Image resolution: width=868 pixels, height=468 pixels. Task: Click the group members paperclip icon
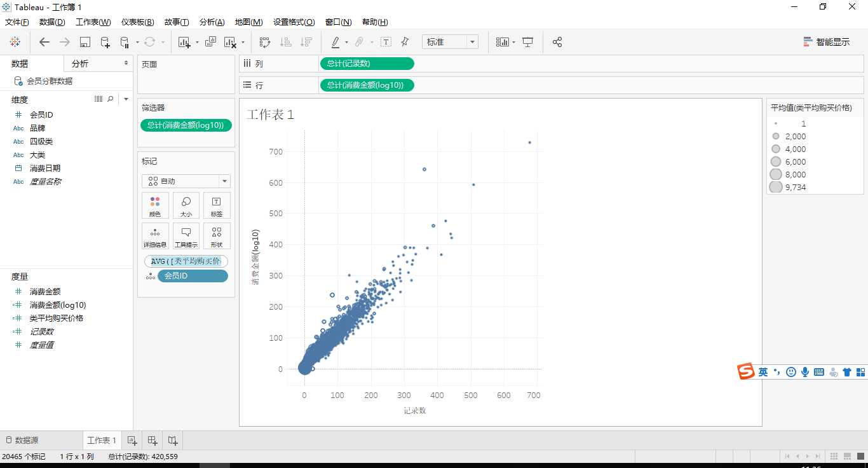tap(359, 42)
